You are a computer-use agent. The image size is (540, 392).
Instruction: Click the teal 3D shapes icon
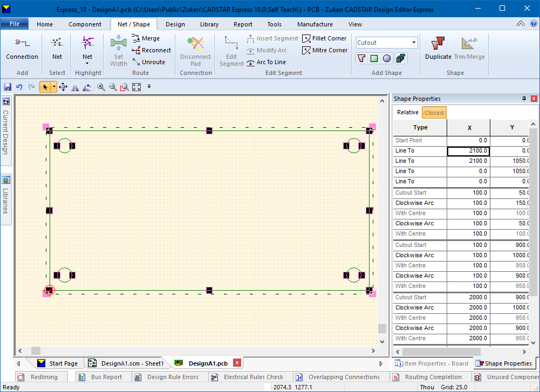400,58
